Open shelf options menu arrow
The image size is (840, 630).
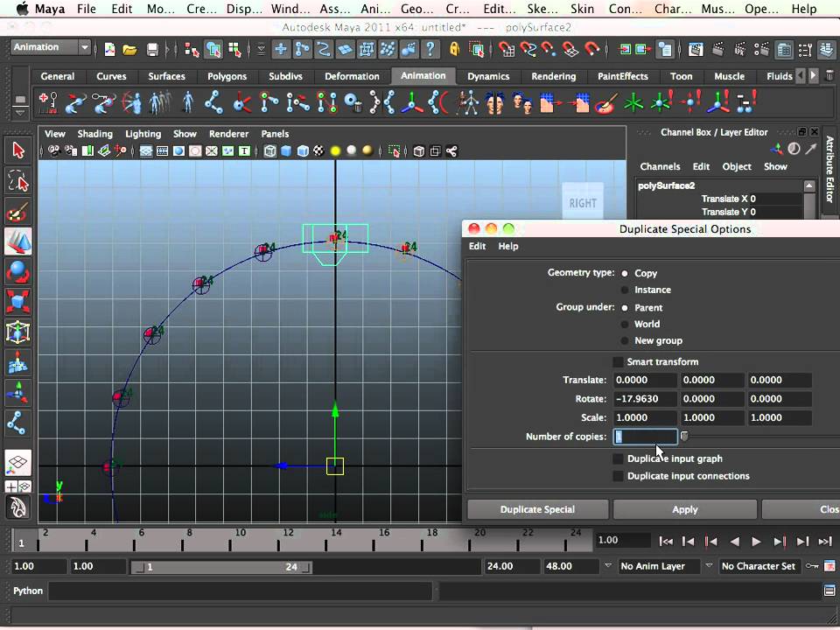pyautogui.click(x=20, y=113)
